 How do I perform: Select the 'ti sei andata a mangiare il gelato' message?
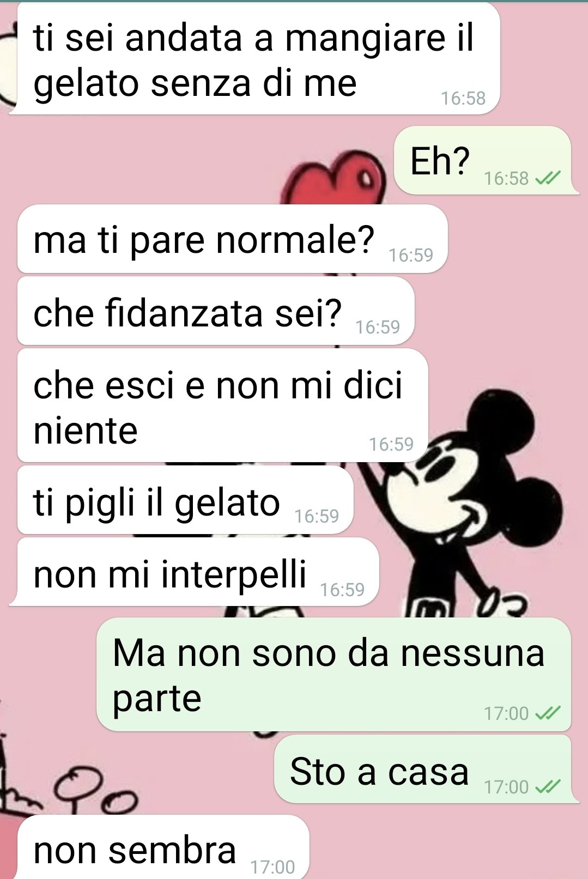tap(254, 59)
